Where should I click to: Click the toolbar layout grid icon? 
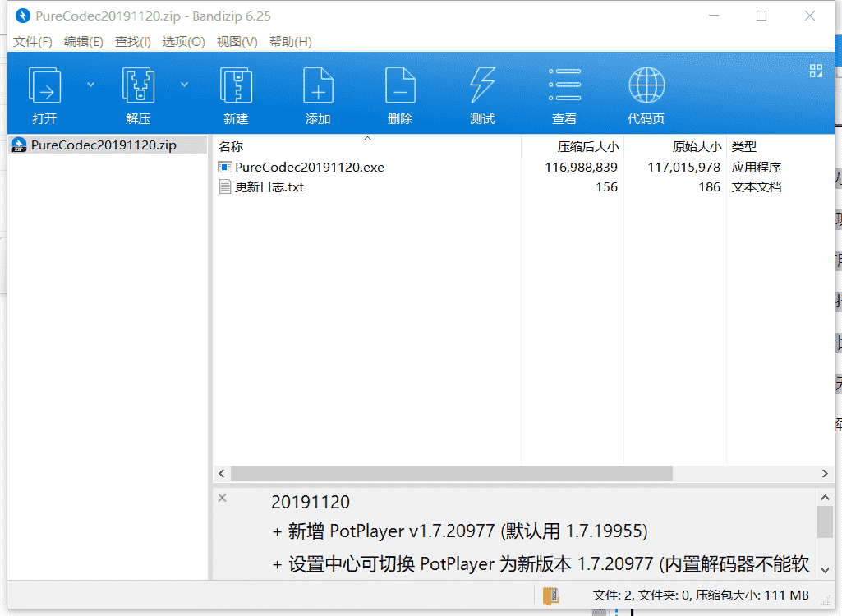click(816, 71)
